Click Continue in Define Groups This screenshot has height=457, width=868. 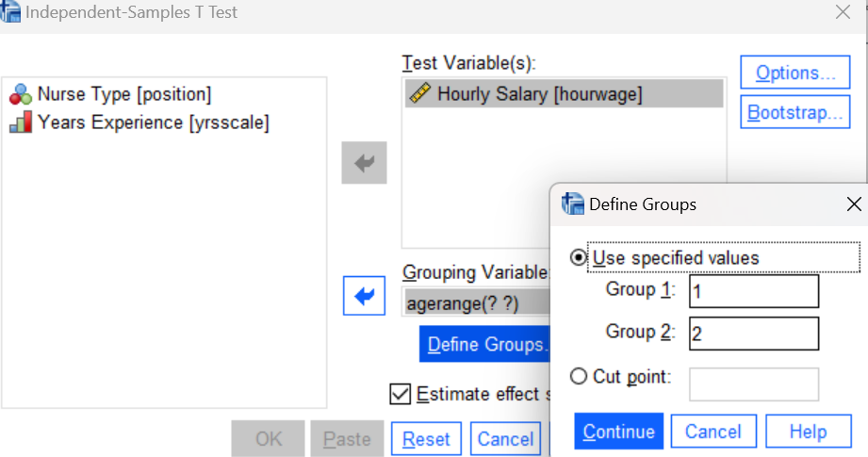point(618,431)
